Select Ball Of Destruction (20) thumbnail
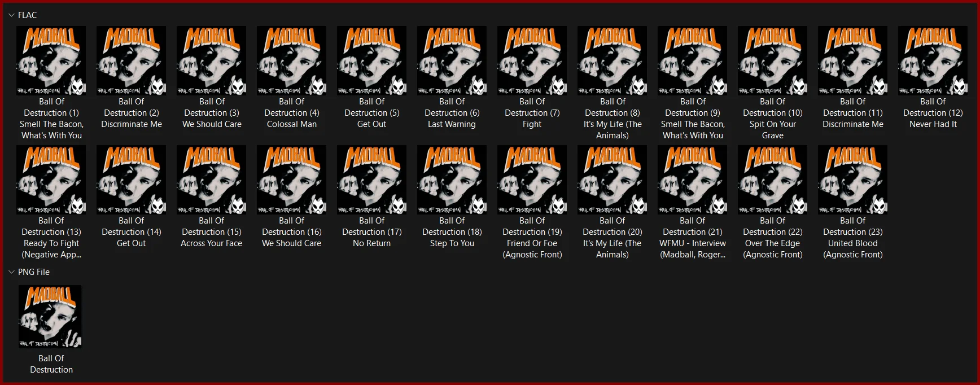Screen dimensions: 980x385 (x=613, y=180)
